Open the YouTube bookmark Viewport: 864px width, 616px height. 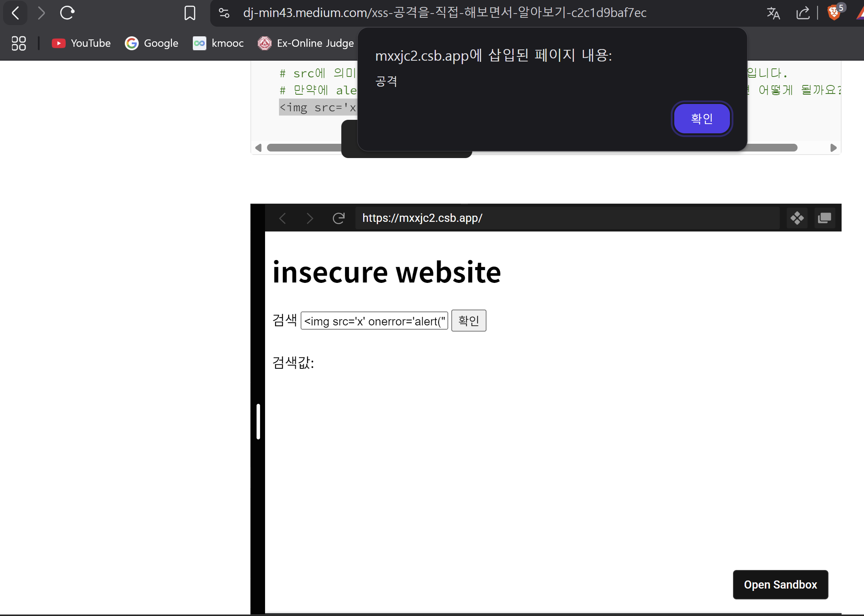coord(81,43)
